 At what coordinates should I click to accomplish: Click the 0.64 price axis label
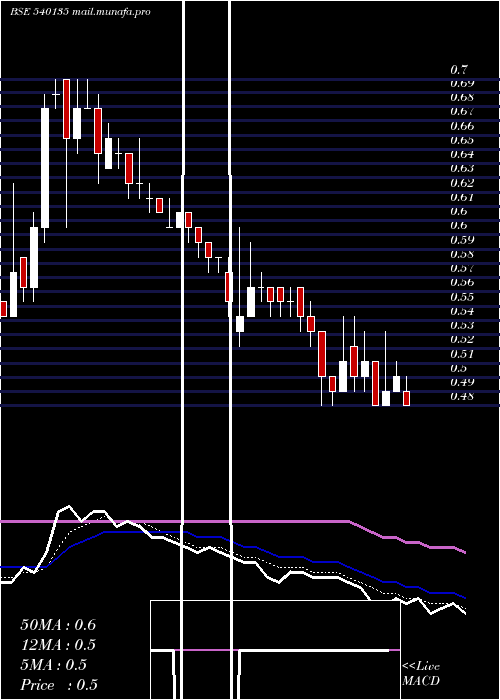click(462, 154)
